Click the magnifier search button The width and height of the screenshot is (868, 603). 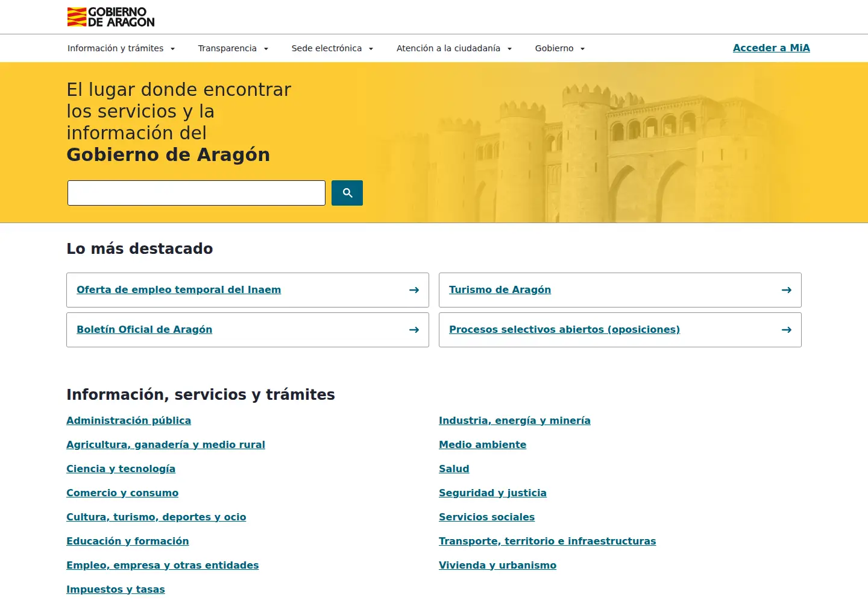coord(347,193)
